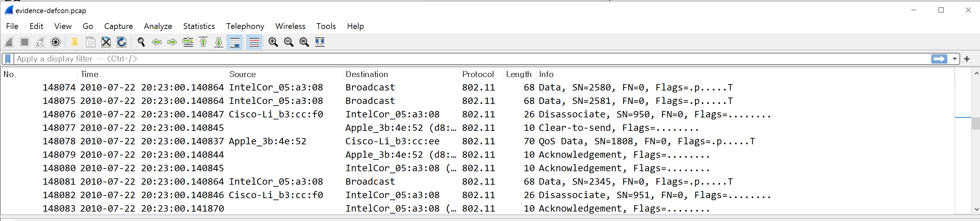Zoom out packet text icon
980x221 pixels.
tap(289, 42)
